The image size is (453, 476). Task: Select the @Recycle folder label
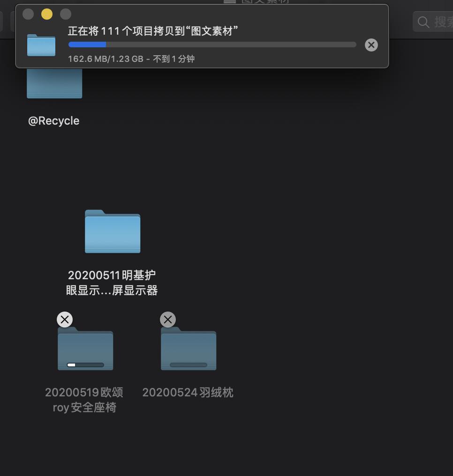[53, 120]
